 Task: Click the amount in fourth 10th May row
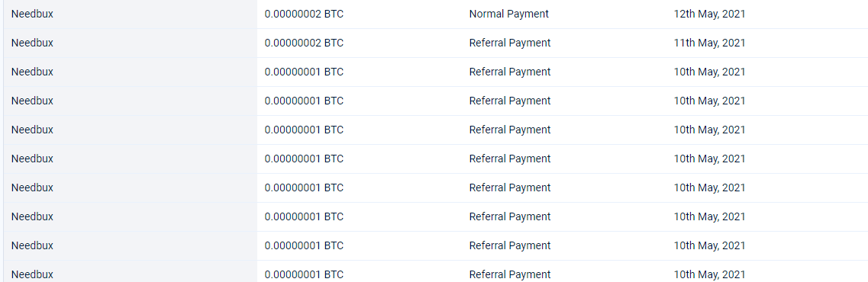pos(304,159)
